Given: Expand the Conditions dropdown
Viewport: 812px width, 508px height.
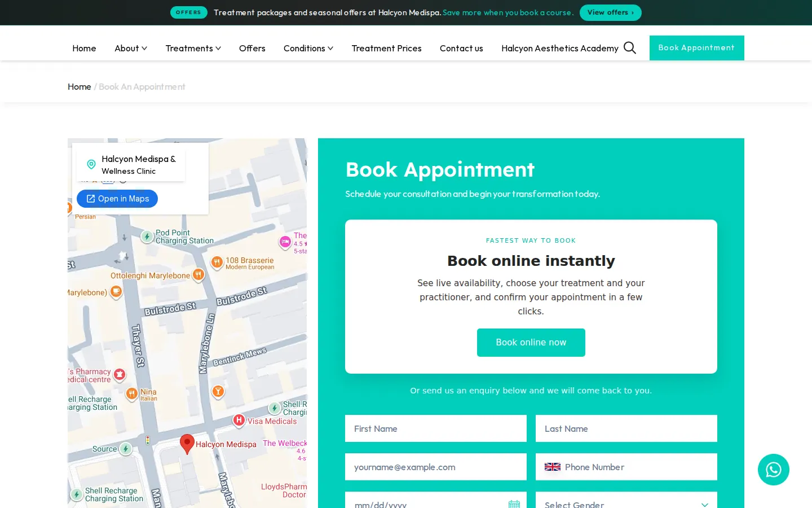Looking at the screenshot, I should [308, 48].
